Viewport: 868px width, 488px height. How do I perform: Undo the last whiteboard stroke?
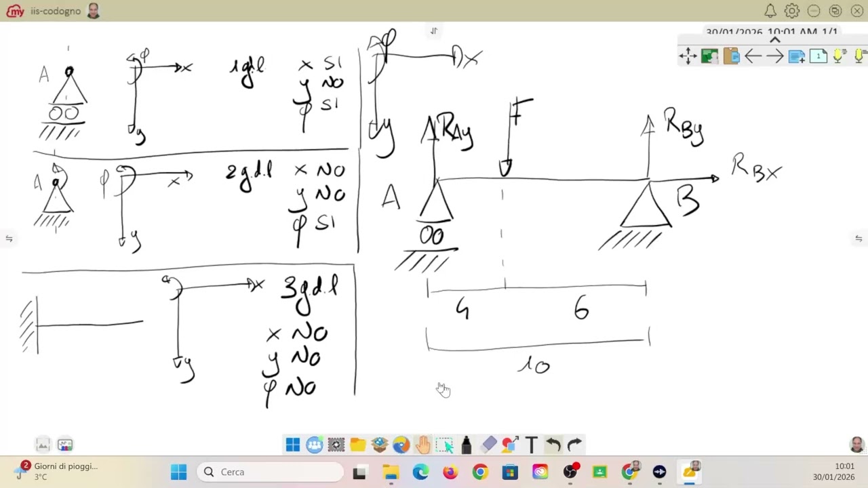553,445
